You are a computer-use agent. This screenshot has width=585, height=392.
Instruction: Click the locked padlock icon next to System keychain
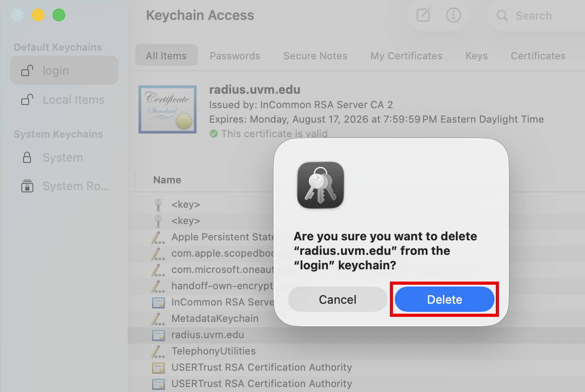coord(27,157)
